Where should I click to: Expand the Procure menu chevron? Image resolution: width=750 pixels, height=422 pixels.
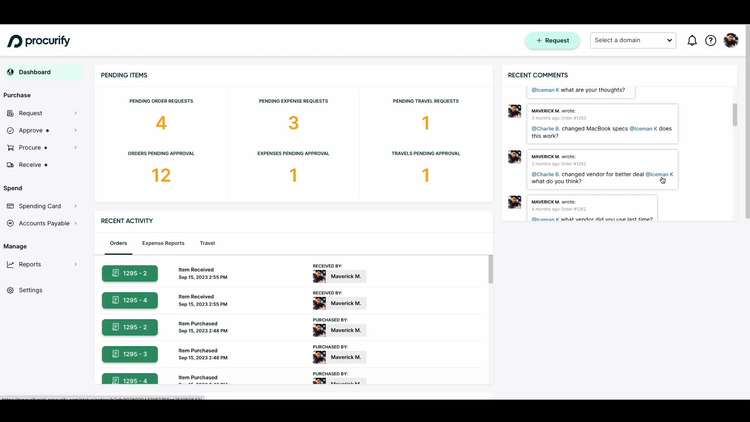76,148
